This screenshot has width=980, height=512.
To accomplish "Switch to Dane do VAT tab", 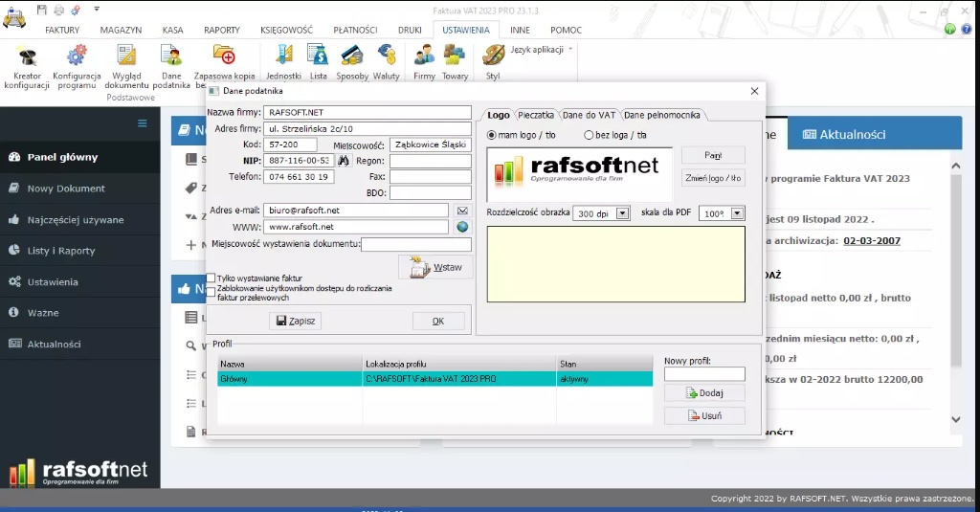I will pos(589,115).
